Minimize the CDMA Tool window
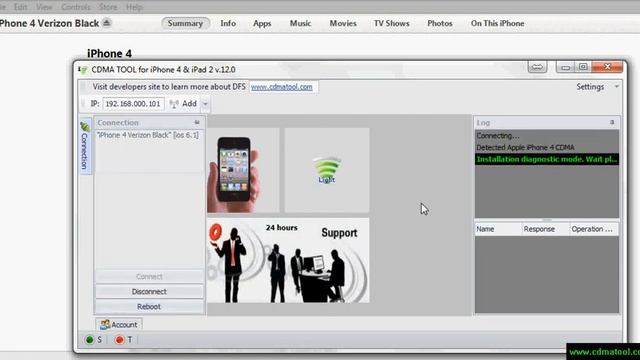Screen dimensions: 640x360 (x=565, y=67)
